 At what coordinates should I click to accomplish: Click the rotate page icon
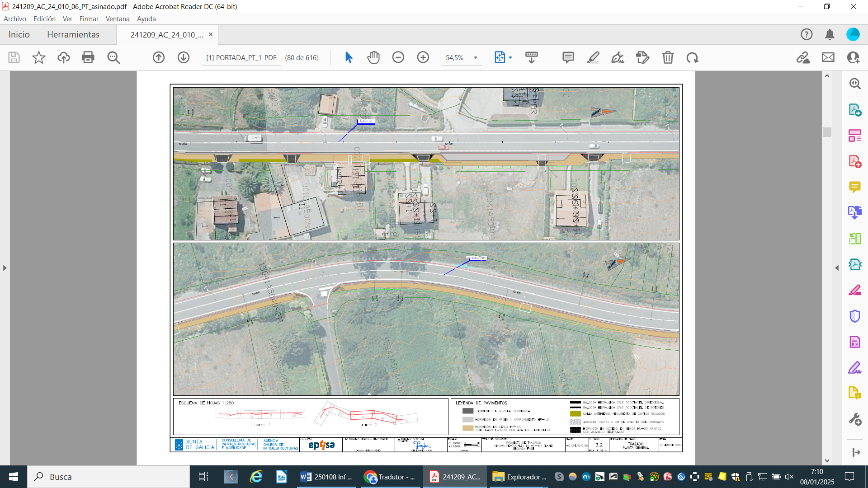(693, 57)
